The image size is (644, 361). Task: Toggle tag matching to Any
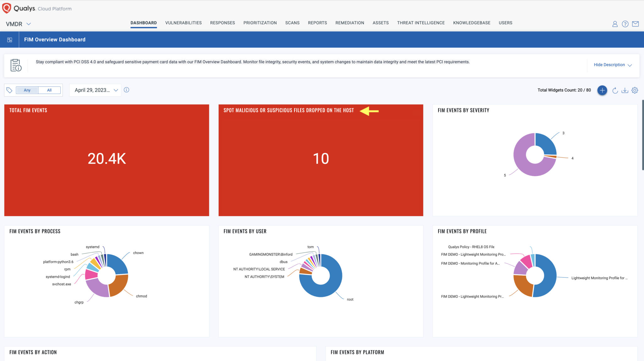click(x=27, y=90)
